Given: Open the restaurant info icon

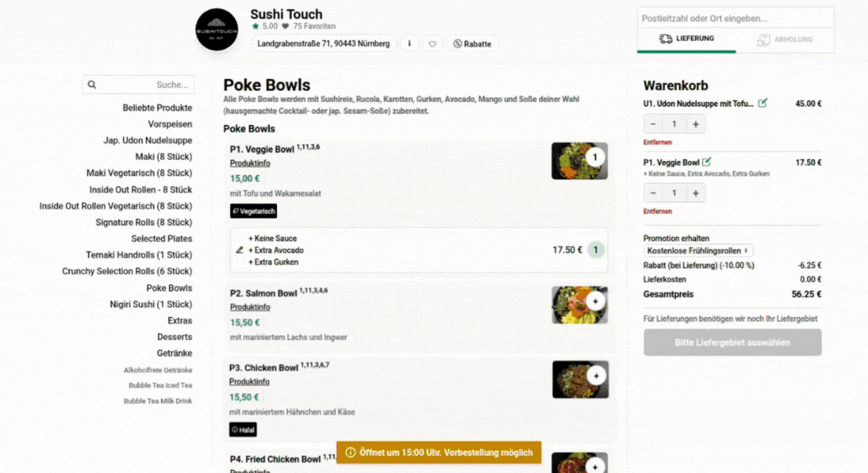Looking at the screenshot, I should coord(409,44).
